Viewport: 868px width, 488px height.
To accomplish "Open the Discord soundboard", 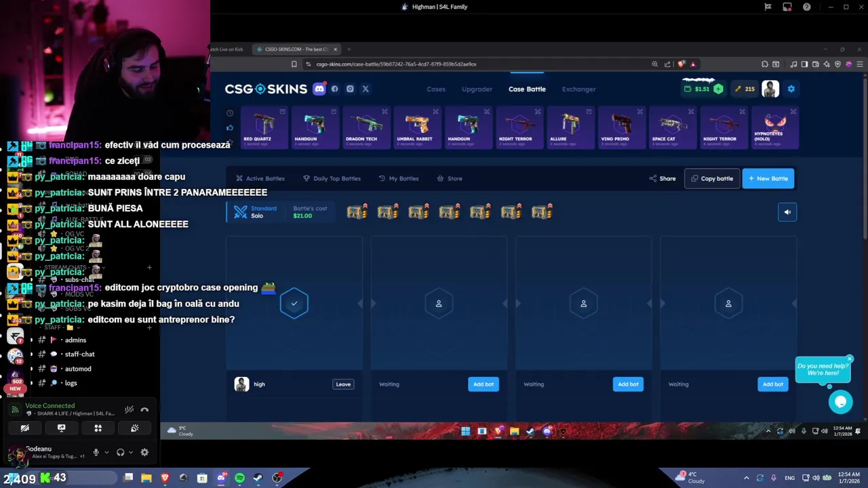I will tap(134, 428).
